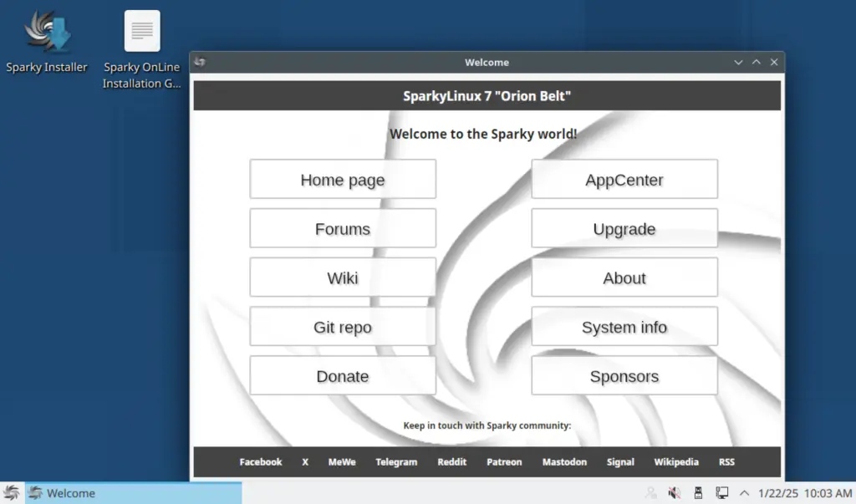Viewport: 856px width, 504px height.
Task: Open the removable devices tray icon
Action: coord(698,492)
